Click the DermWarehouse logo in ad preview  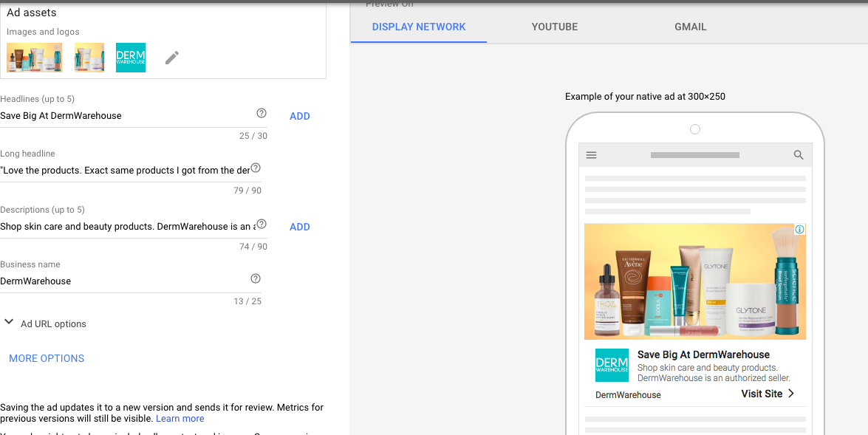[612, 366]
